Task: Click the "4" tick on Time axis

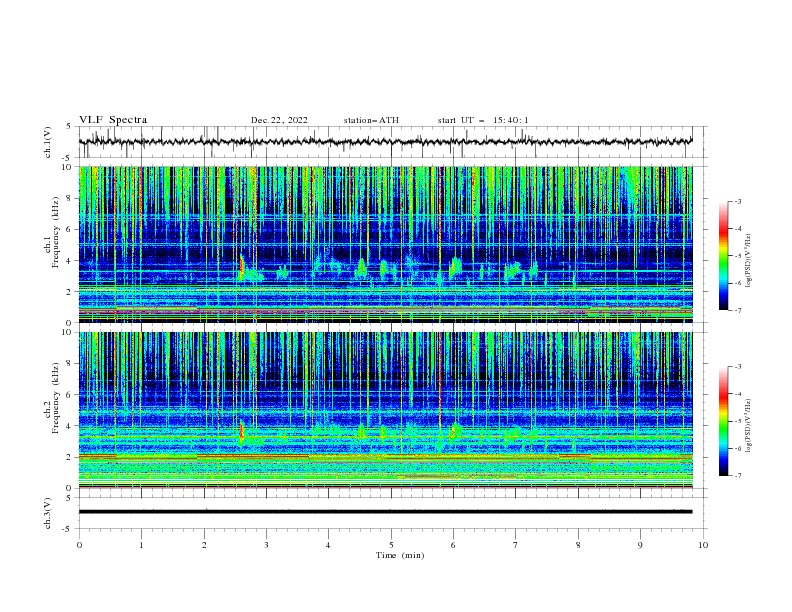Action: [328, 545]
